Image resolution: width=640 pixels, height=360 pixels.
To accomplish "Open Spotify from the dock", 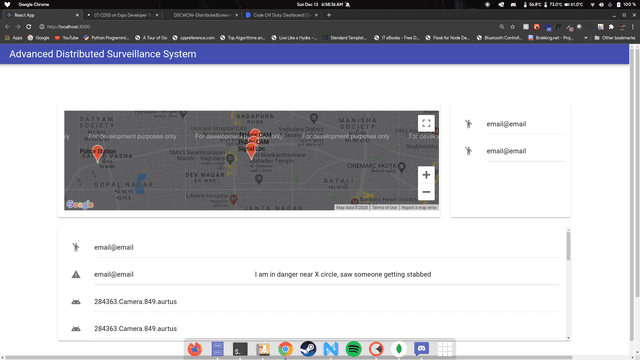I will [x=353, y=349].
